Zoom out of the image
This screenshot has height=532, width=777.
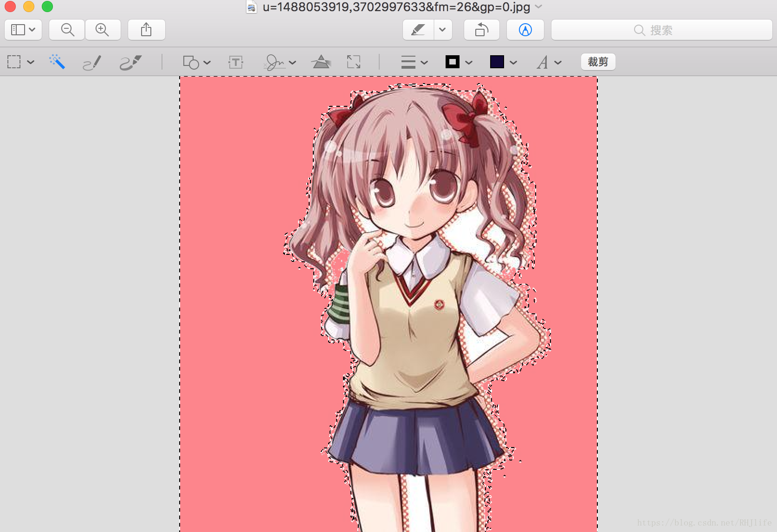[67, 30]
